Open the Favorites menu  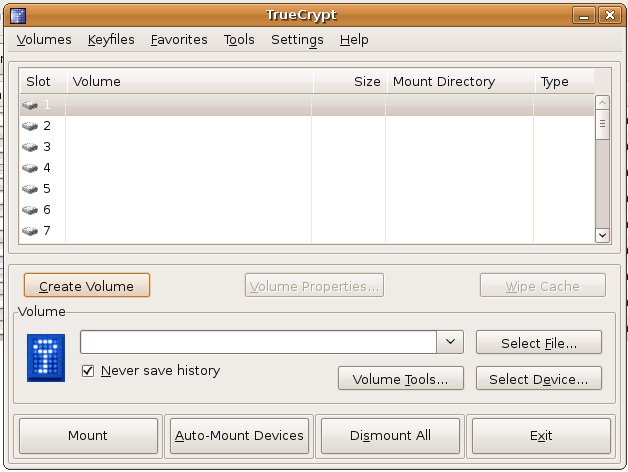tap(179, 40)
